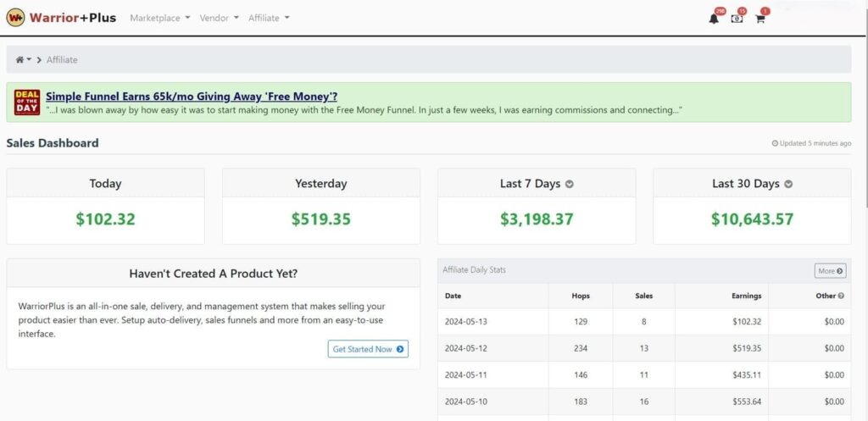Viewport: 868px width, 421px height.
Task: Click the 183 hops value
Action: pyautogui.click(x=581, y=402)
